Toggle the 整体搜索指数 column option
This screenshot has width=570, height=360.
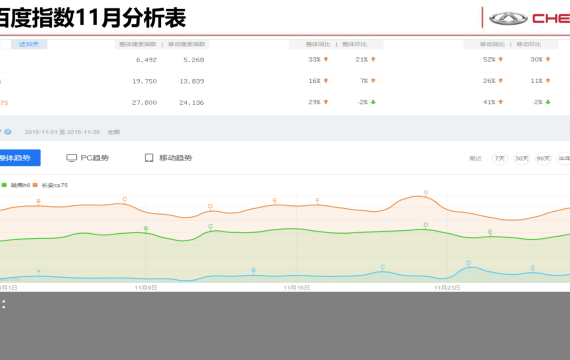(138, 44)
